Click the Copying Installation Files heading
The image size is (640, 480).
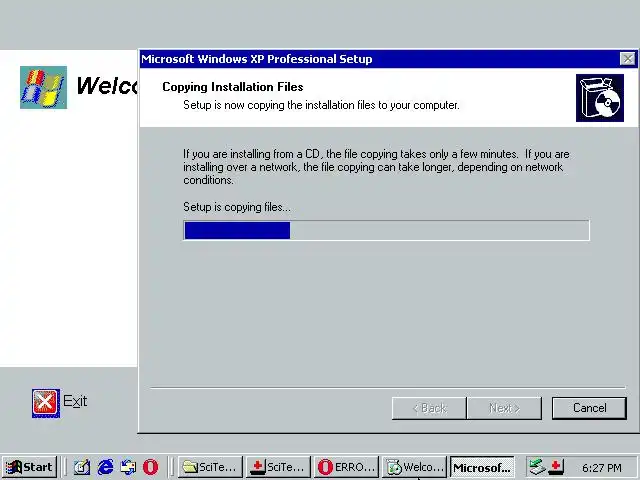pos(233,87)
